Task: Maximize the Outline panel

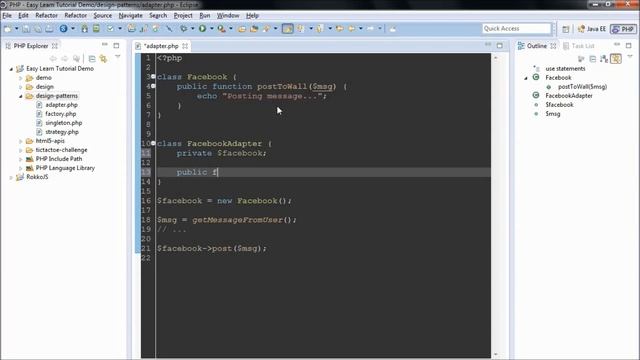Action: (629, 45)
